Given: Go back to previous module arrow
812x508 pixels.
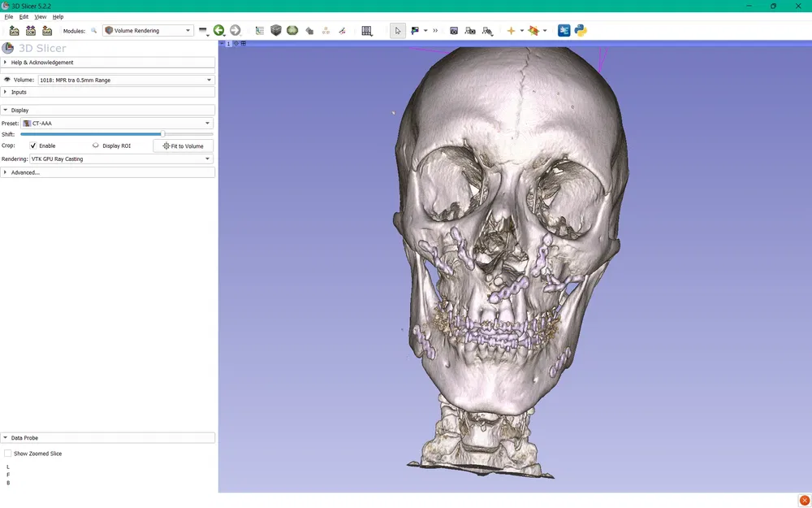Looking at the screenshot, I should pyautogui.click(x=218, y=31).
